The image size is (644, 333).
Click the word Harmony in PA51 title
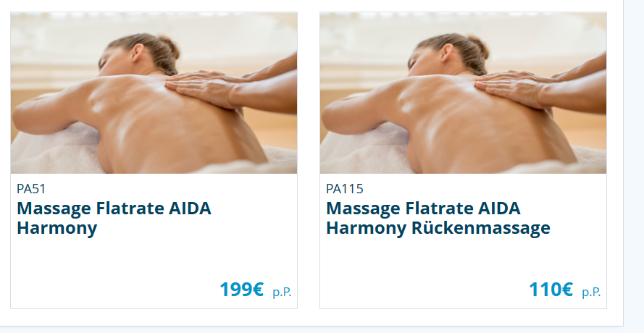(x=57, y=228)
